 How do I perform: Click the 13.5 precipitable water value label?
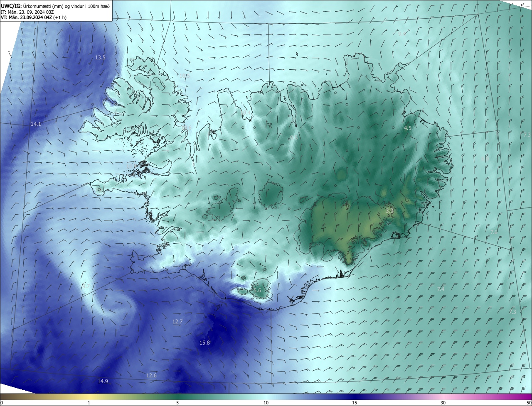click(x=100, y=58)
